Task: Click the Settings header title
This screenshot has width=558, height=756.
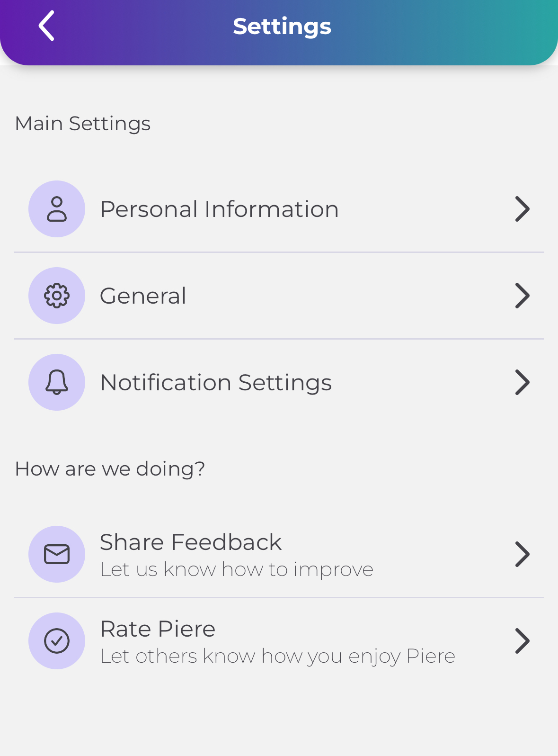Action: tap(282, 27)
